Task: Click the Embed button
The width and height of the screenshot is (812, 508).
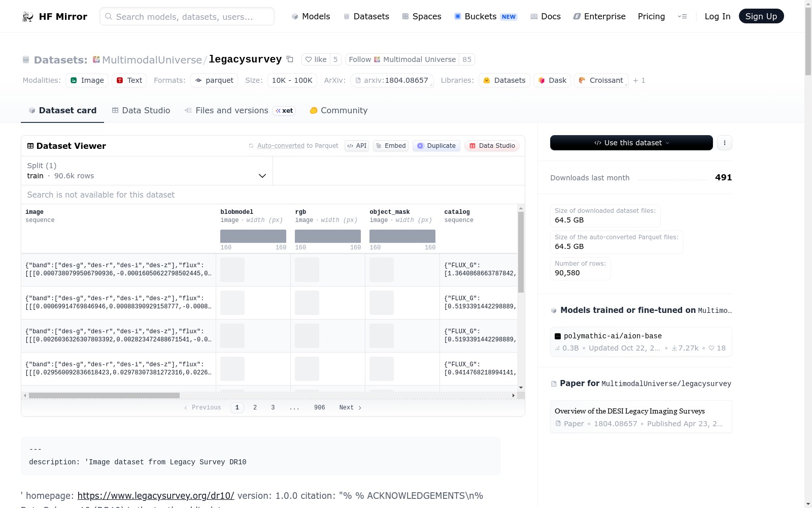Action: [391, 146]
